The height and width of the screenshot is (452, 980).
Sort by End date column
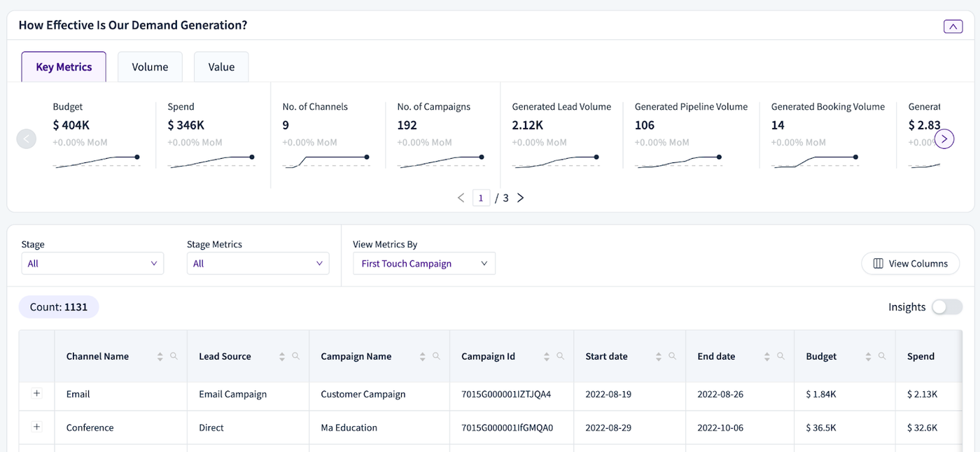(767, 356)
